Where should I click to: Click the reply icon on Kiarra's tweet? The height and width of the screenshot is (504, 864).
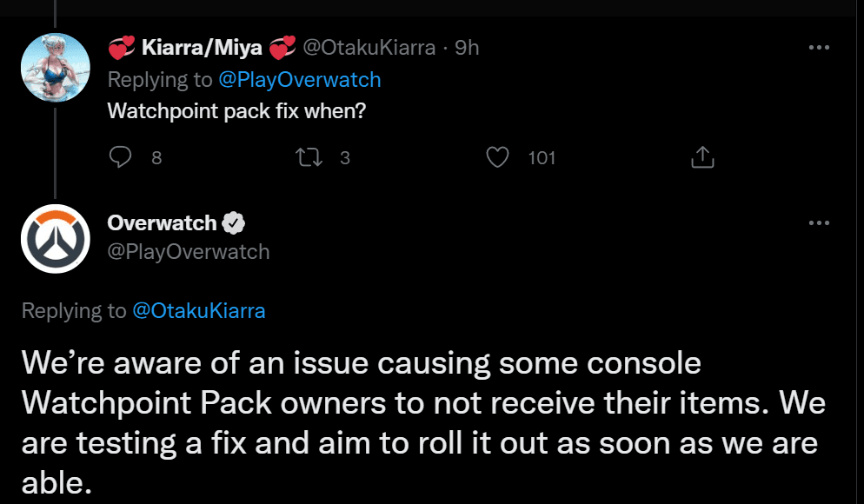point(120,157)
